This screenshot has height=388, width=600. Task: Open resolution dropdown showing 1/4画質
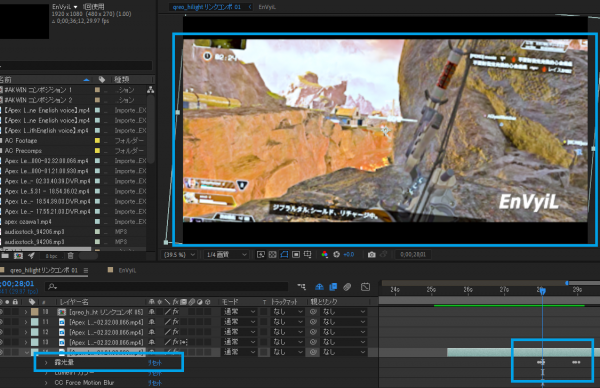click(x=227, y=254)
